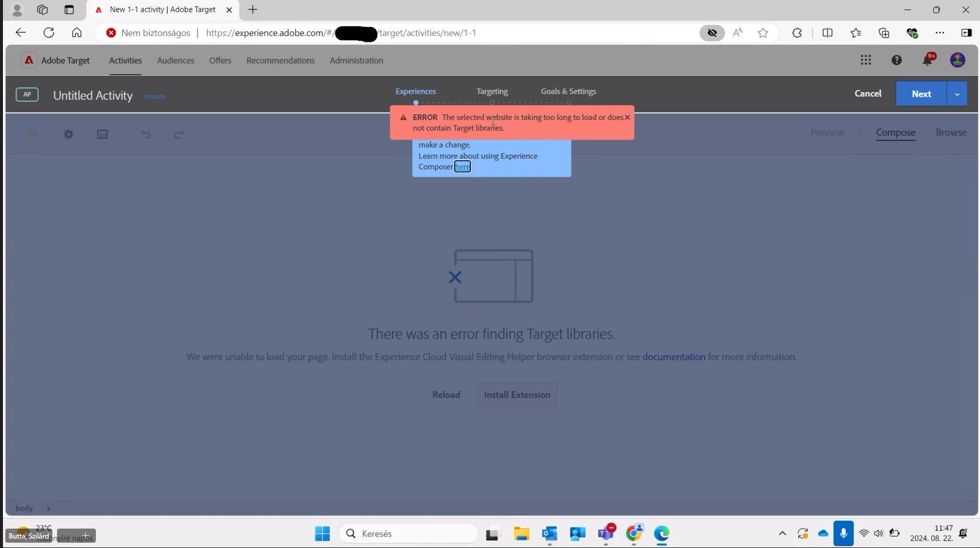Show hidden system tray icons chevron
The width and height of the screenshot is (980, 548).
click(x=782, y=534)
